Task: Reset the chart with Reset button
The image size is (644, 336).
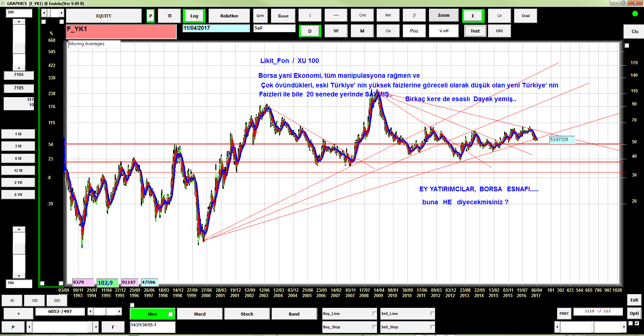Action: (x=283, y=16)
